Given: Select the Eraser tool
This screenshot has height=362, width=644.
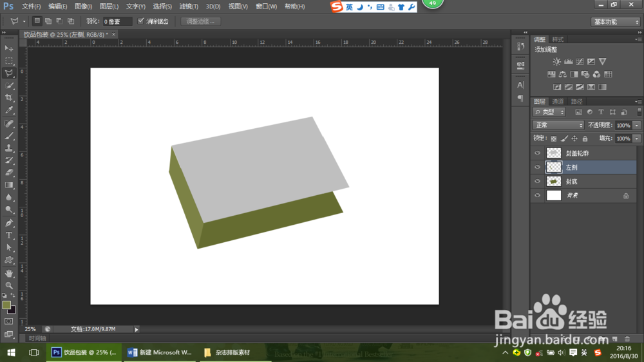Looking at the screenshot, I should coord(9,173).
